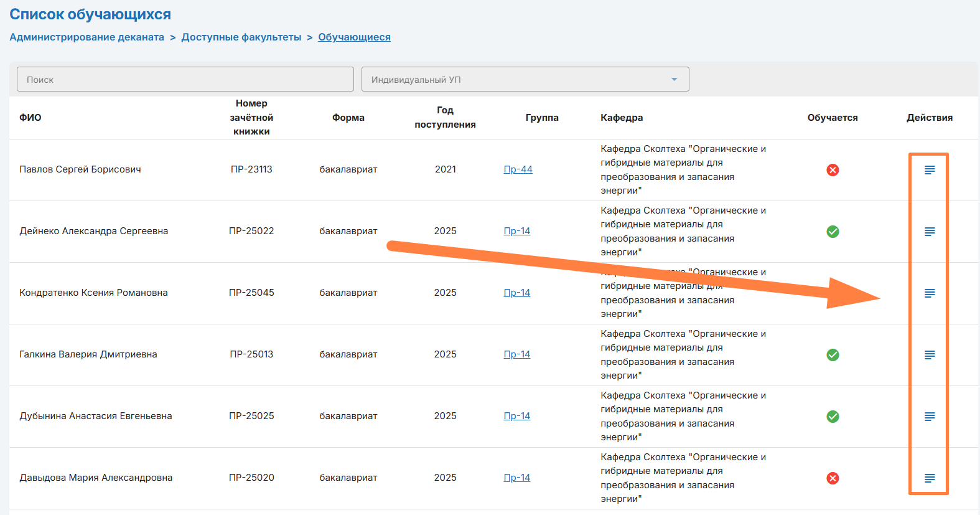Click red status icon for Павлов Сергей
This screenshot has height=515, width=980.
point(833,170)
